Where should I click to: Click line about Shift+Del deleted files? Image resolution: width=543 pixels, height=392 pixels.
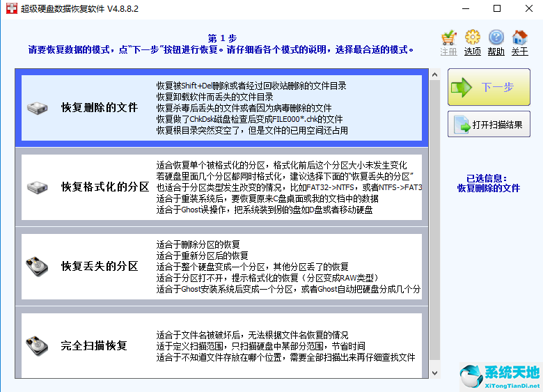251,86
